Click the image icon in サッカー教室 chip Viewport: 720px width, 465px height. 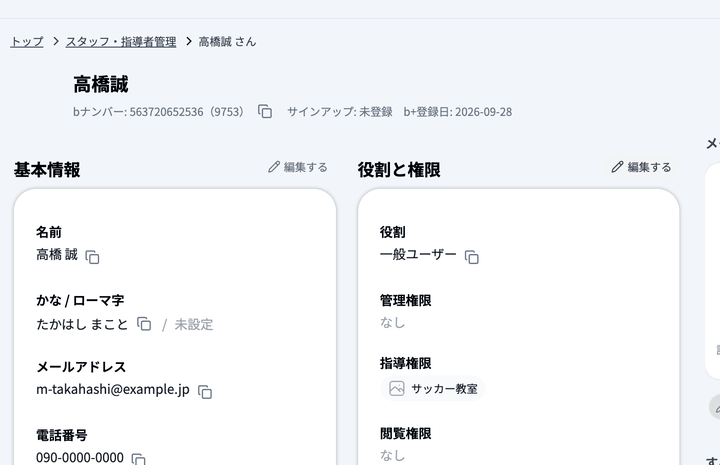click(x=397, y=388)
